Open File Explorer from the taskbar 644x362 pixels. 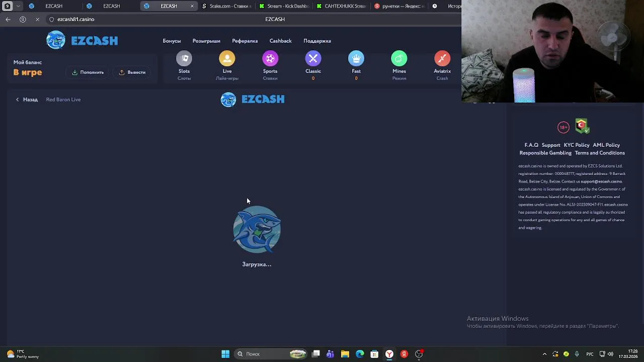point(345,354)
